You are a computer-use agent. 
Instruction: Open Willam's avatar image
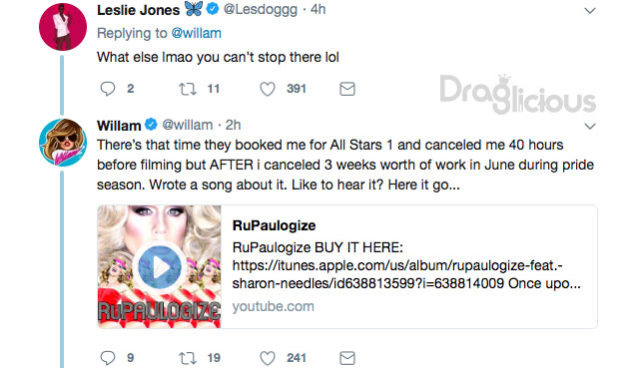[63, 142]
